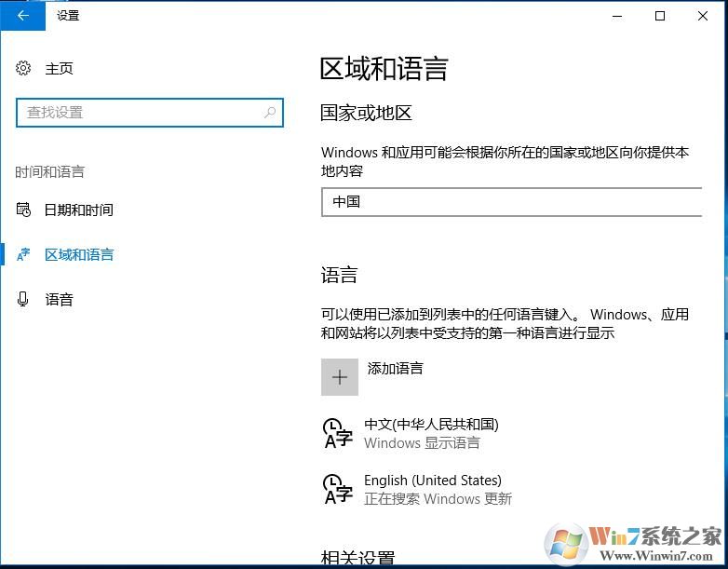Select 区域和语言 in the sidebar
The height and width of the screenshot is (569, 728).
pos(79,254)
